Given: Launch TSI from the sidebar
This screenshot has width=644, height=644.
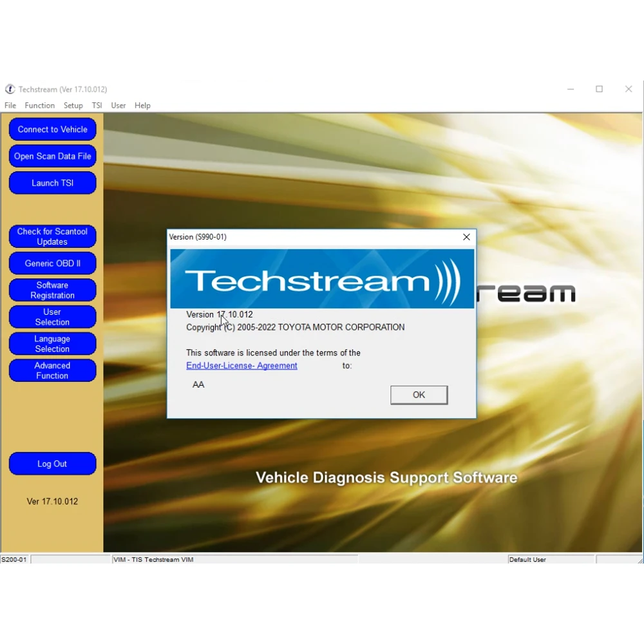Looking at the screenshot, I should click(53, 183).
